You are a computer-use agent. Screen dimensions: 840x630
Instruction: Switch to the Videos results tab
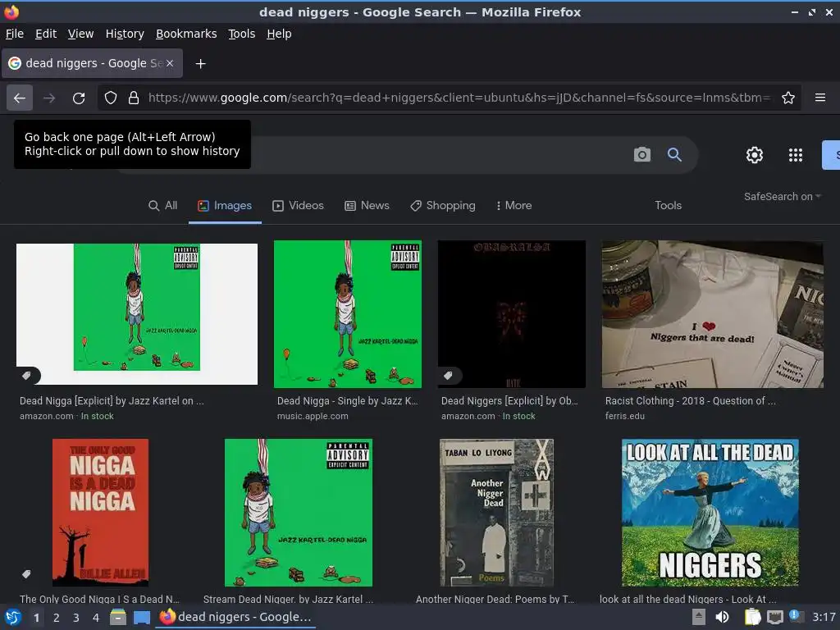click(x=298, y=206)
